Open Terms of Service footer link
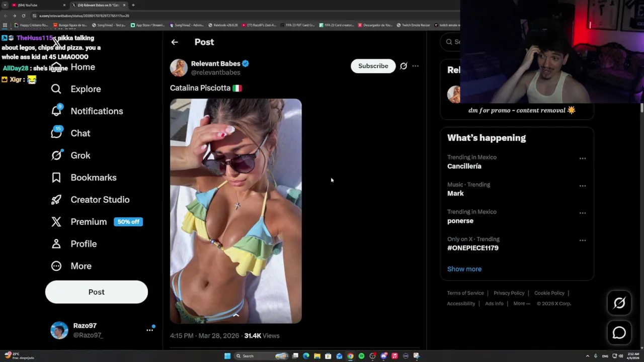The height and width of the screenshot is (362, 644). pyautogui.click(x=465, y=293)
